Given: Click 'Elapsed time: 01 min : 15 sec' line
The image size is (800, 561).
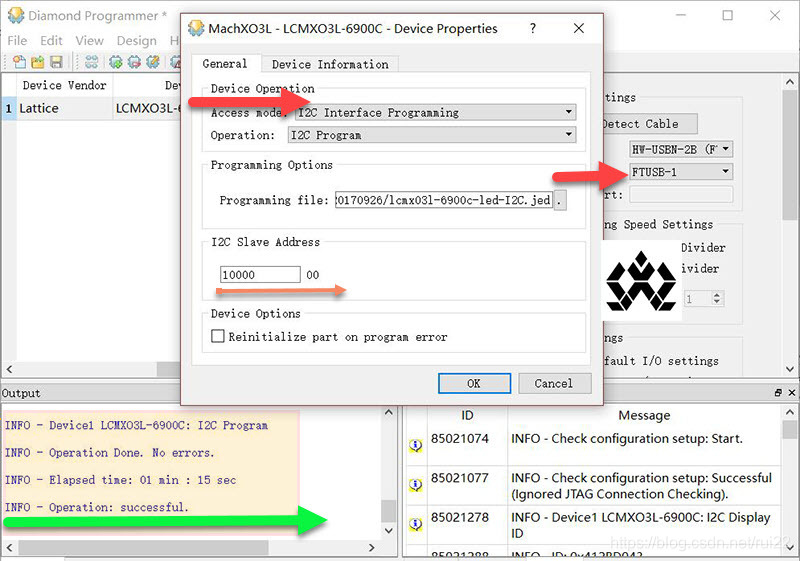Looking at the screenshot, I should pyautogui.click(x=120, y=480).
